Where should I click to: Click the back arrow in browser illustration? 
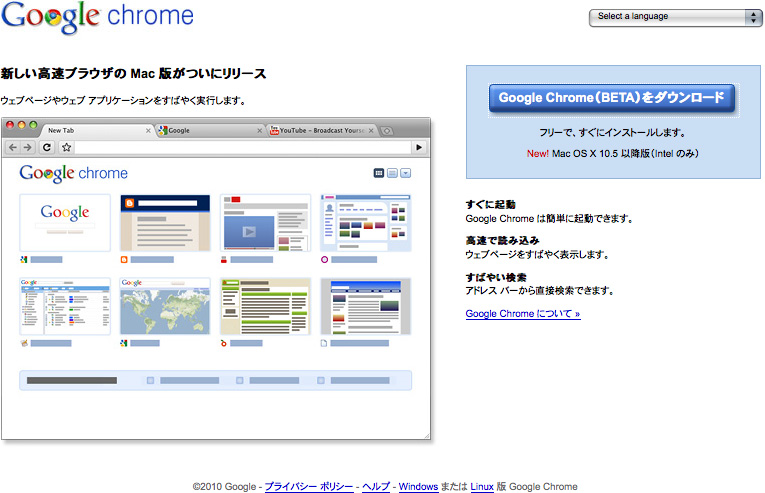point(13,147)
